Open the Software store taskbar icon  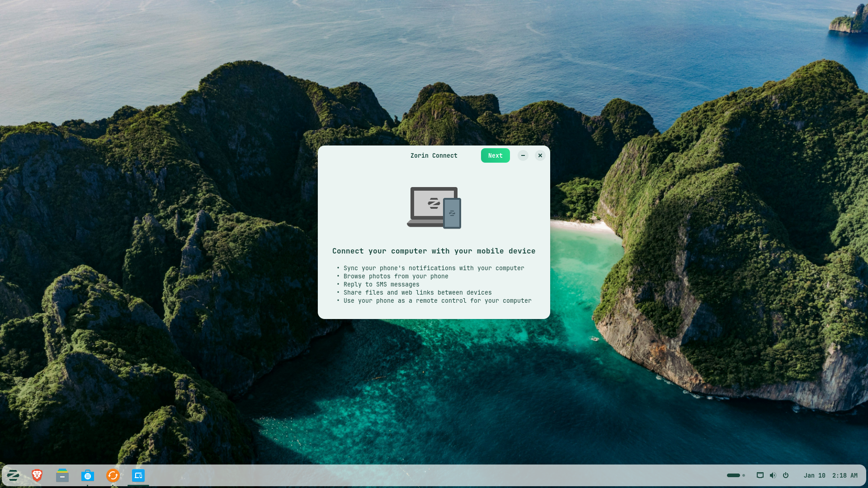click(x=88, y=475)
